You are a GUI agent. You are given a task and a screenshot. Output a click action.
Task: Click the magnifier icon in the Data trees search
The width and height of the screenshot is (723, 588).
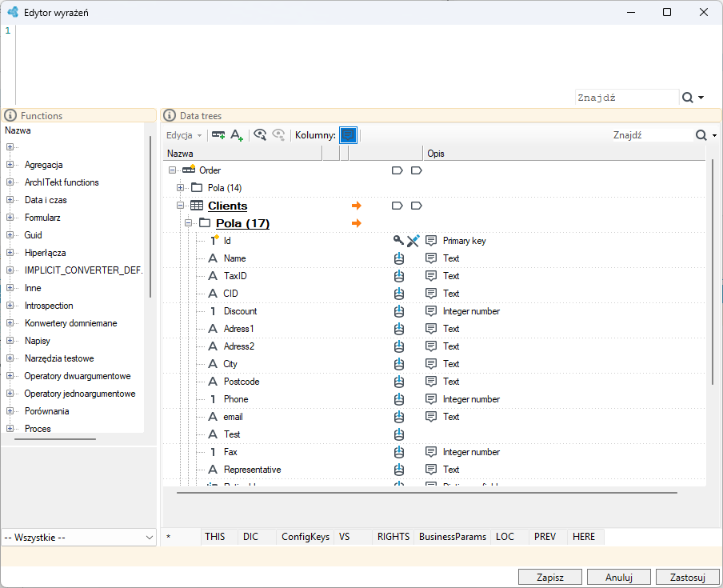pos(701,135)
